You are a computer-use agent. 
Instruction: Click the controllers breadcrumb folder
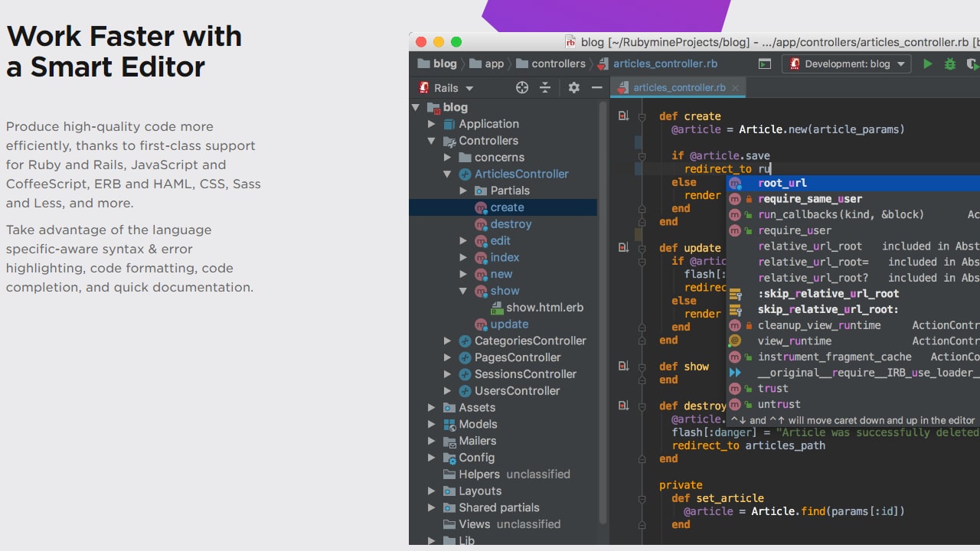click(x=557, y=64)
